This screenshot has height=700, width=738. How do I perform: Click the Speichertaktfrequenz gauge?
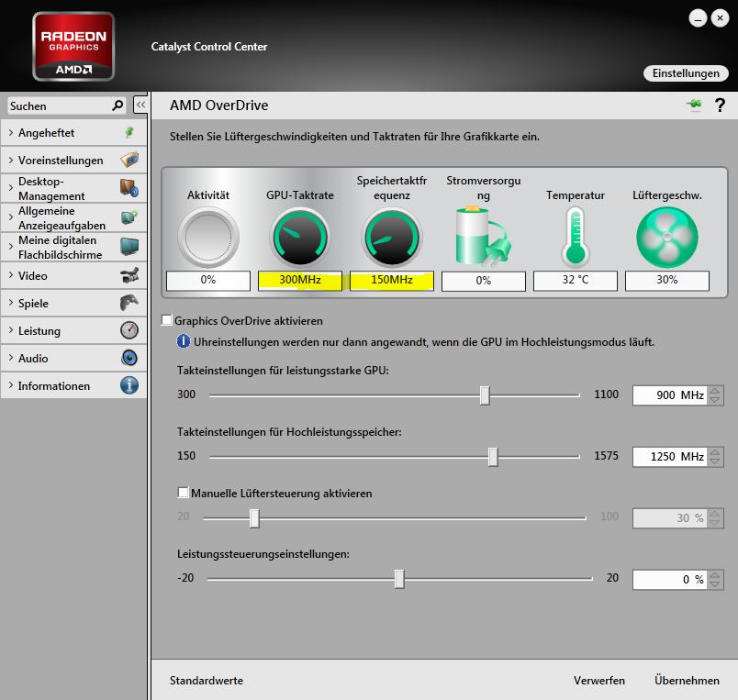coord(392,238)
